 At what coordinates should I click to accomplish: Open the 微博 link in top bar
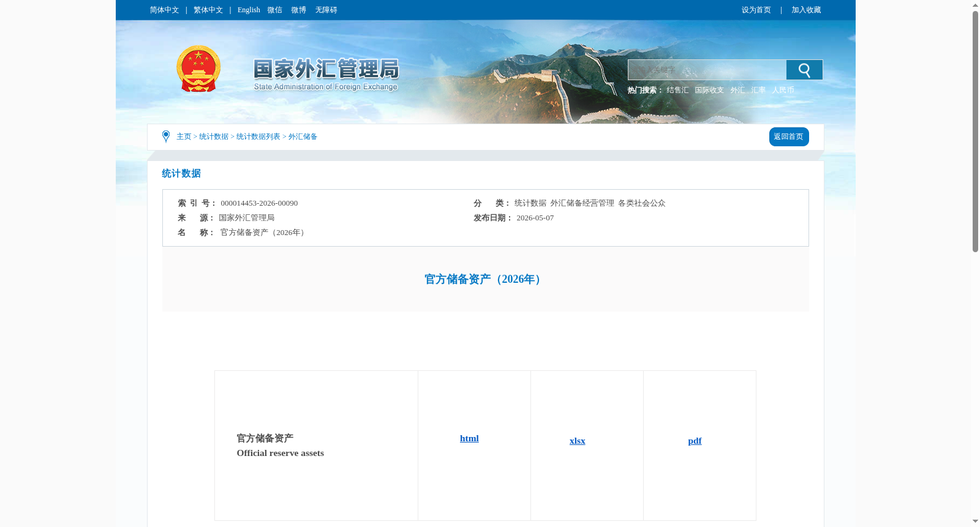(298, 10)
